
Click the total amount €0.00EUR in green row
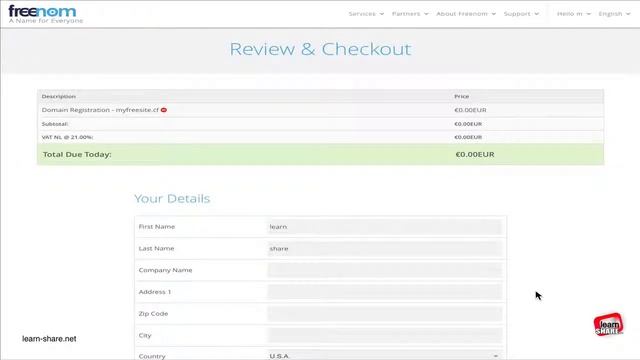pos(475,154)
